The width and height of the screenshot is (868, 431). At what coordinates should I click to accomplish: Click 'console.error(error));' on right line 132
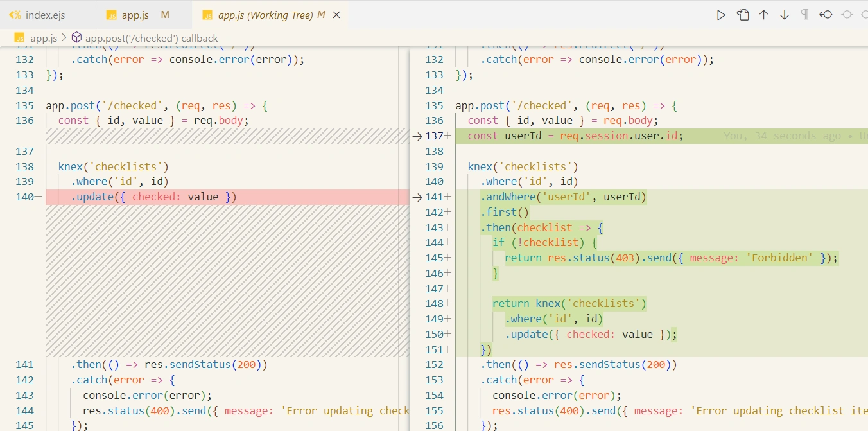[646, 60]
